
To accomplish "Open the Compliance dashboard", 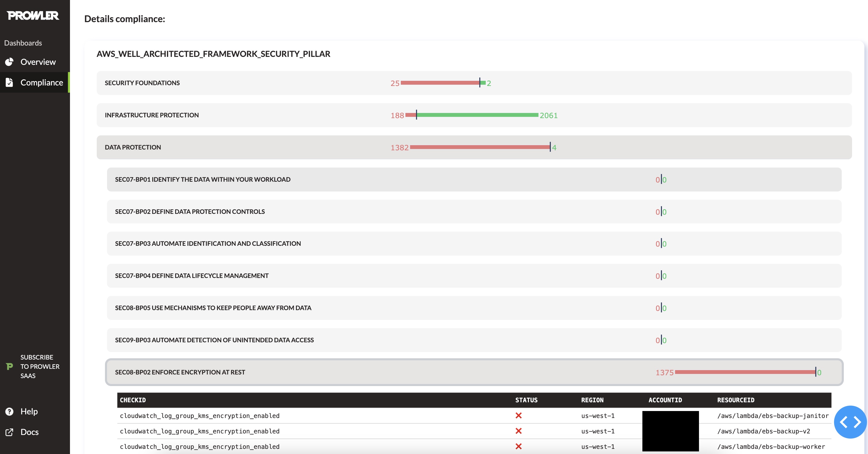I will (x=35, y=83).
